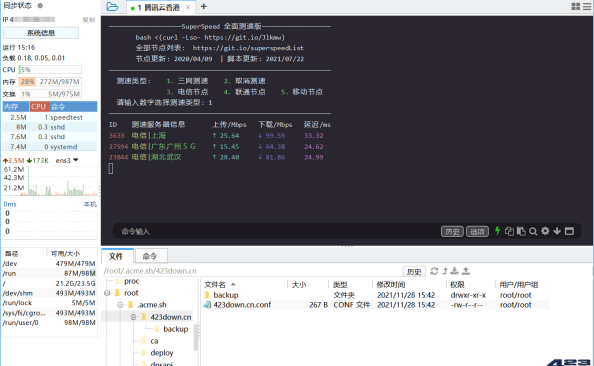
Task: Open the ens3 network interface dropdown
Action: 75,160
